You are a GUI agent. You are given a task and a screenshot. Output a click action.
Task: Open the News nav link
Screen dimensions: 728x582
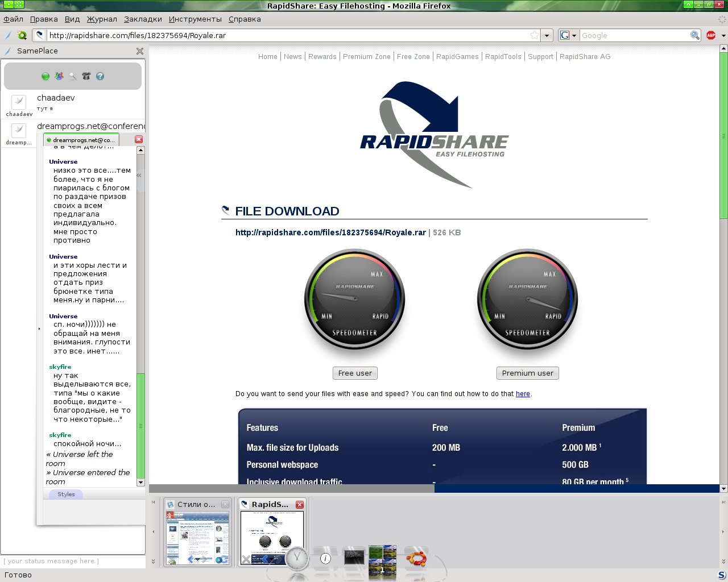[293, 57]
